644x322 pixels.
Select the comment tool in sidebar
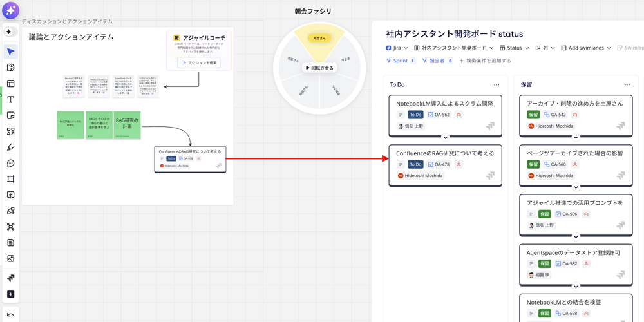pyautogui.click(x=11, y=163)
